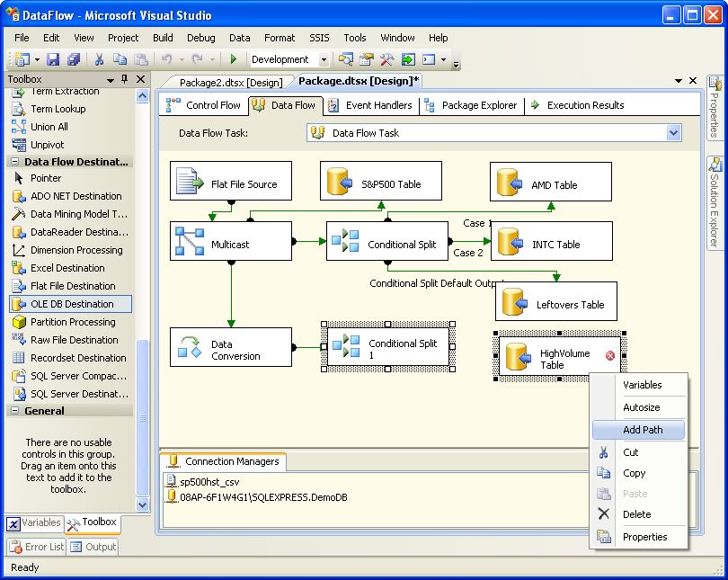728x580 pixels.
Task: Click the Flat File Source component
Action: 231,181
